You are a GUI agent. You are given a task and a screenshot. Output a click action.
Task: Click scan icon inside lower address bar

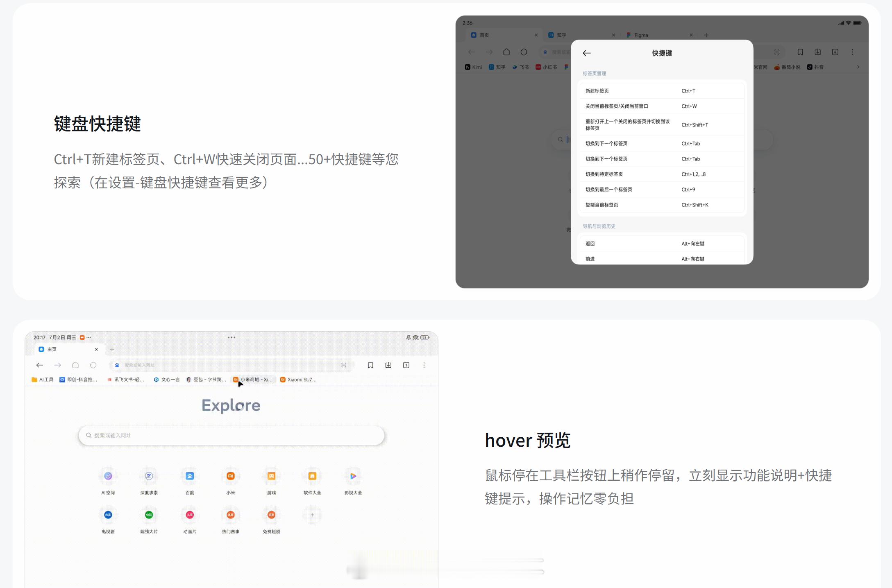click(344, 365)
